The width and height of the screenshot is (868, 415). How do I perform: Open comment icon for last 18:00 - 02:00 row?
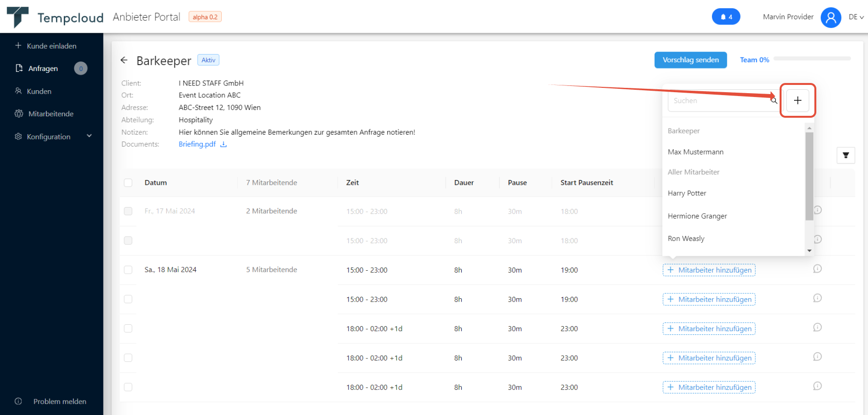click(817, 386)
